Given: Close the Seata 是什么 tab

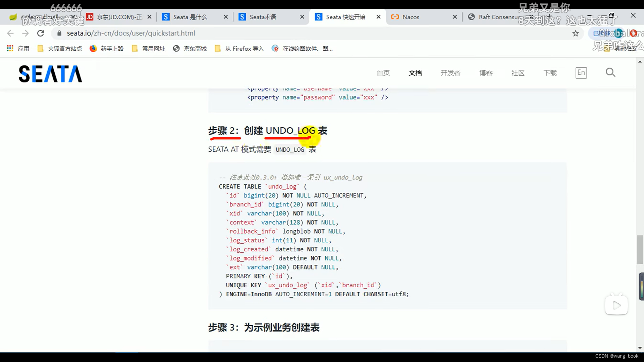Looking at the screenshot, I should point(226,17).
